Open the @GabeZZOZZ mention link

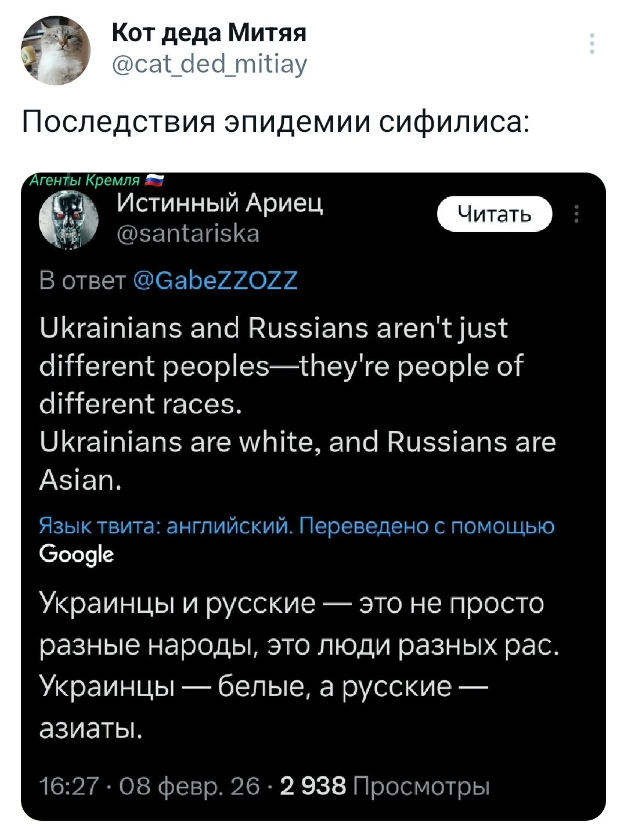tap(215, 280)
